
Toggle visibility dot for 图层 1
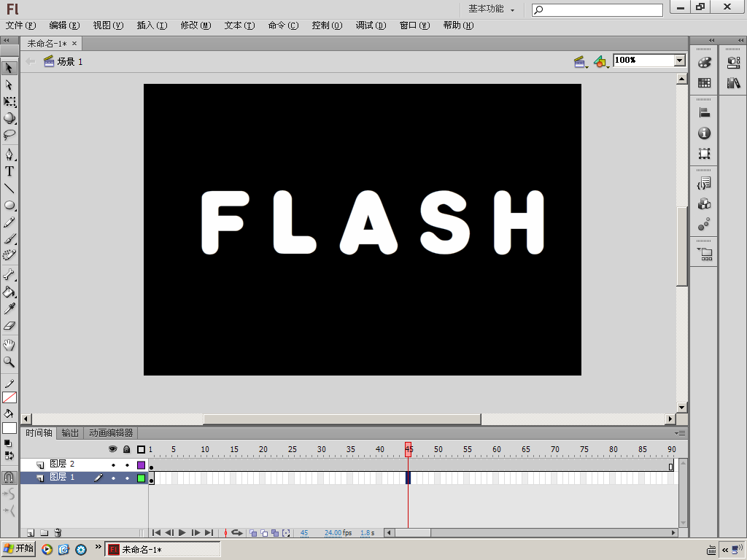113,478
